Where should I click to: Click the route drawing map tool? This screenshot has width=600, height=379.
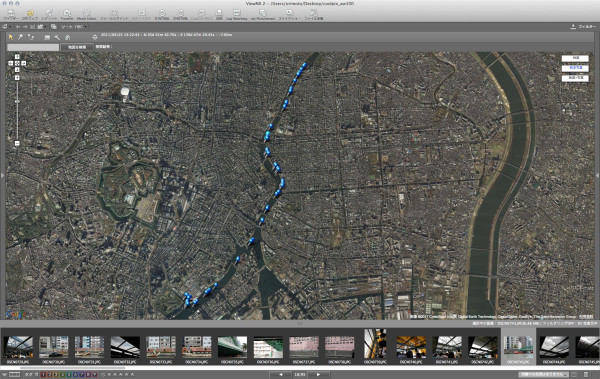31,37
